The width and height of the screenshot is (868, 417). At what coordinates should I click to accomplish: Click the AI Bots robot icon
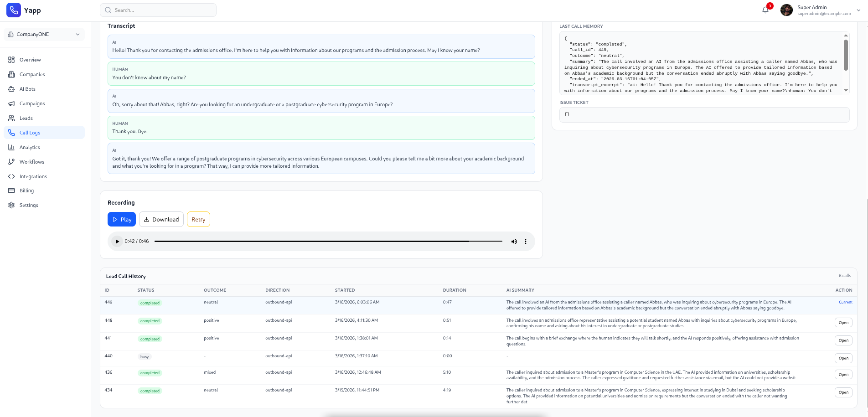11,89
